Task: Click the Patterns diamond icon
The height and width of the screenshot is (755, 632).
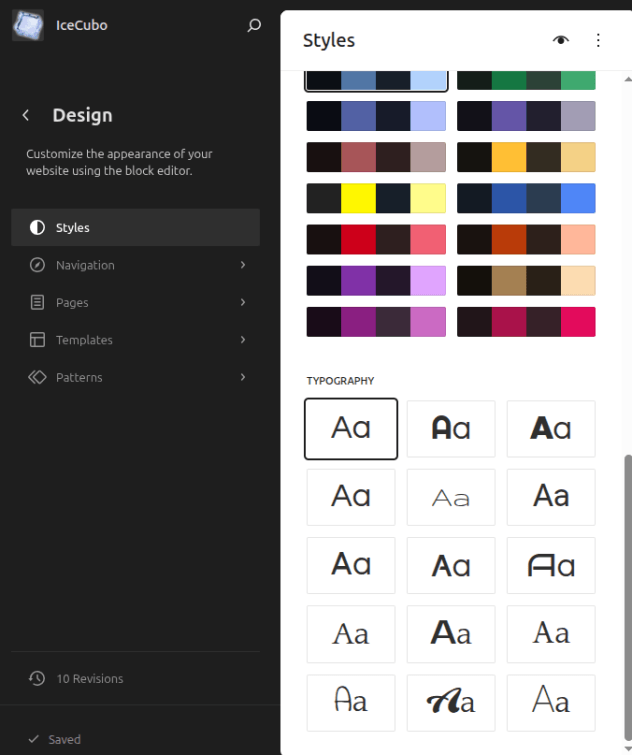Action: pyautogui.click(x=37, y=377)
